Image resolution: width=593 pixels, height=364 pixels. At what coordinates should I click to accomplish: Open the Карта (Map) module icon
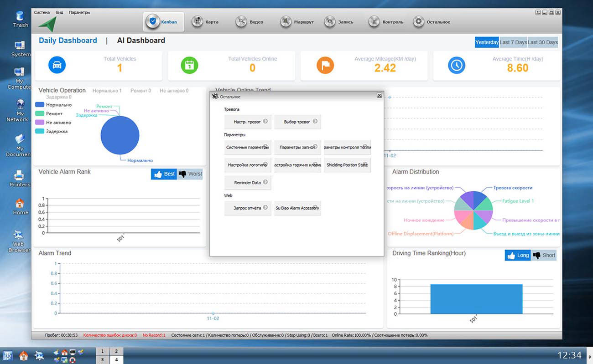point(198,22)
